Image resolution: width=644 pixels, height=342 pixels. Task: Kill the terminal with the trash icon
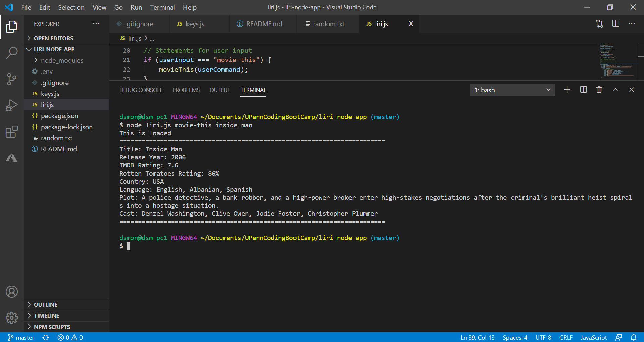(x=599, y=90)
